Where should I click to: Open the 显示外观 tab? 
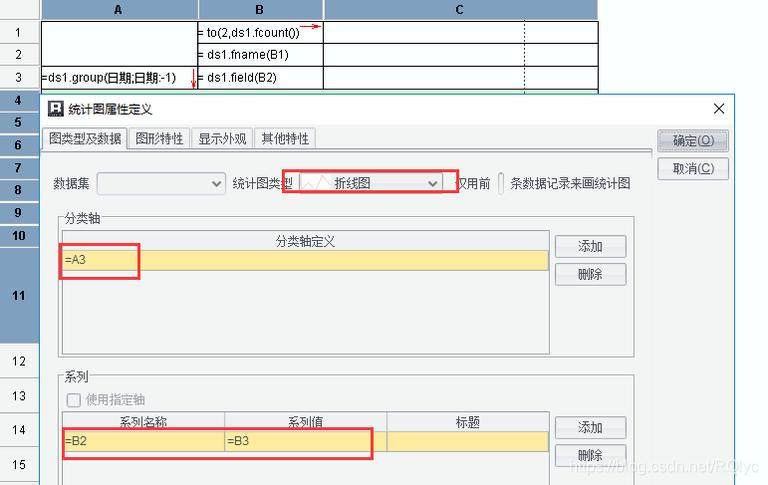pos(222,139)
